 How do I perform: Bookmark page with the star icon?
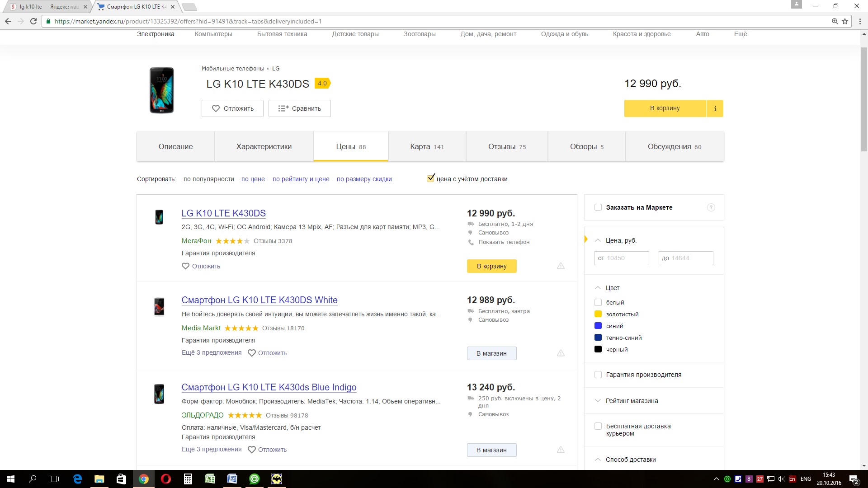[x=845, y=21]
